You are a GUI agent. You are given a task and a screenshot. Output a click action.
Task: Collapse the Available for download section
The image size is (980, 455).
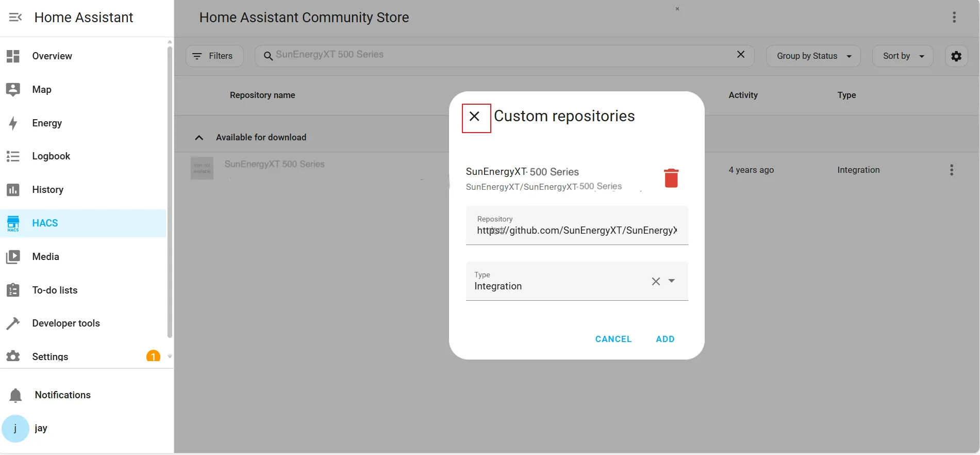[x=199, y=138]
